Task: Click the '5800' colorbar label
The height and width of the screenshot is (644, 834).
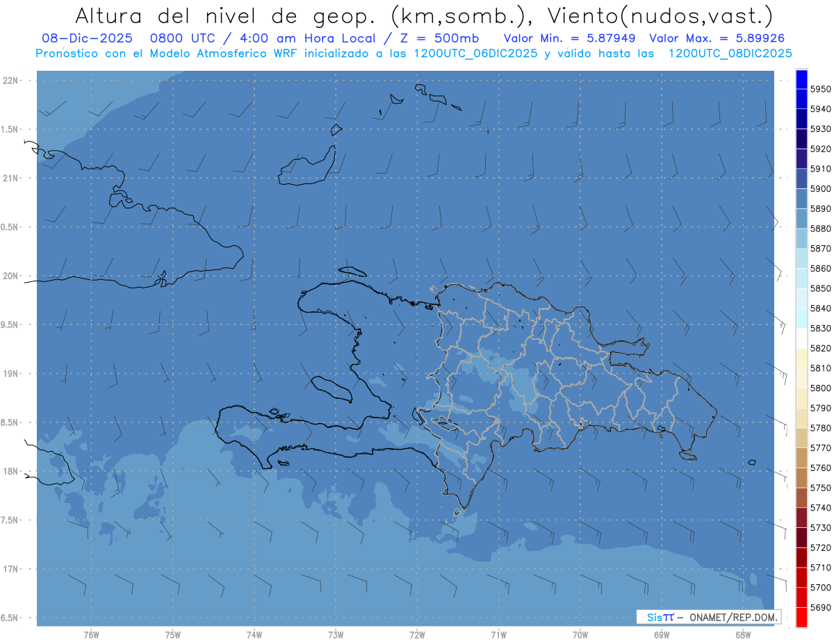Action: [821, 388]
